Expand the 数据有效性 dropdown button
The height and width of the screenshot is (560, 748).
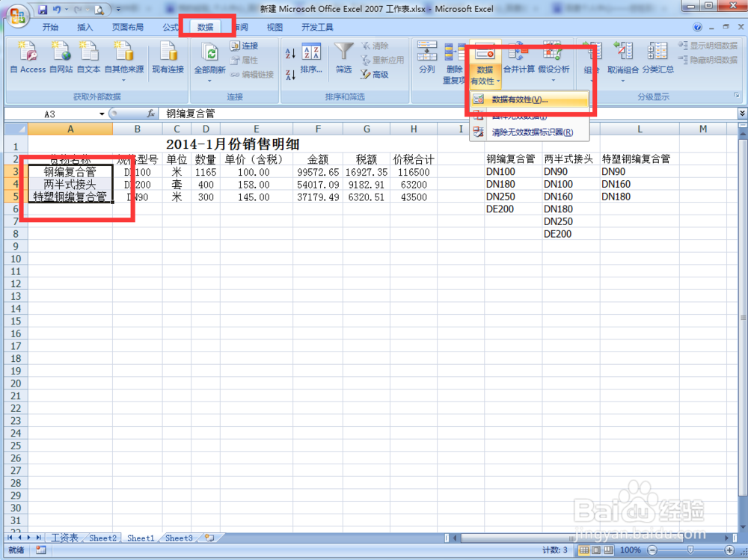coord(485,76)
